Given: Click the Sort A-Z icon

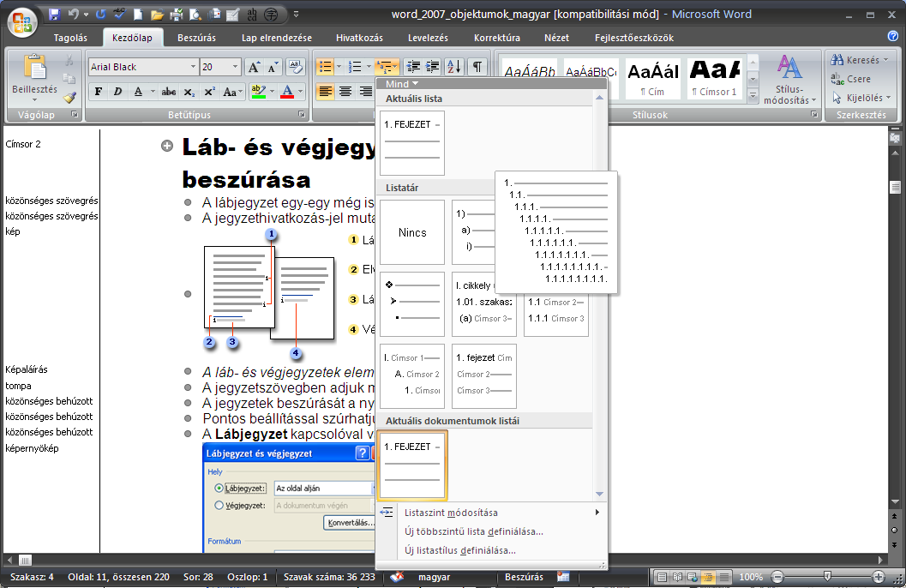Looking at the screenshot, I should (x=455, y=66).
